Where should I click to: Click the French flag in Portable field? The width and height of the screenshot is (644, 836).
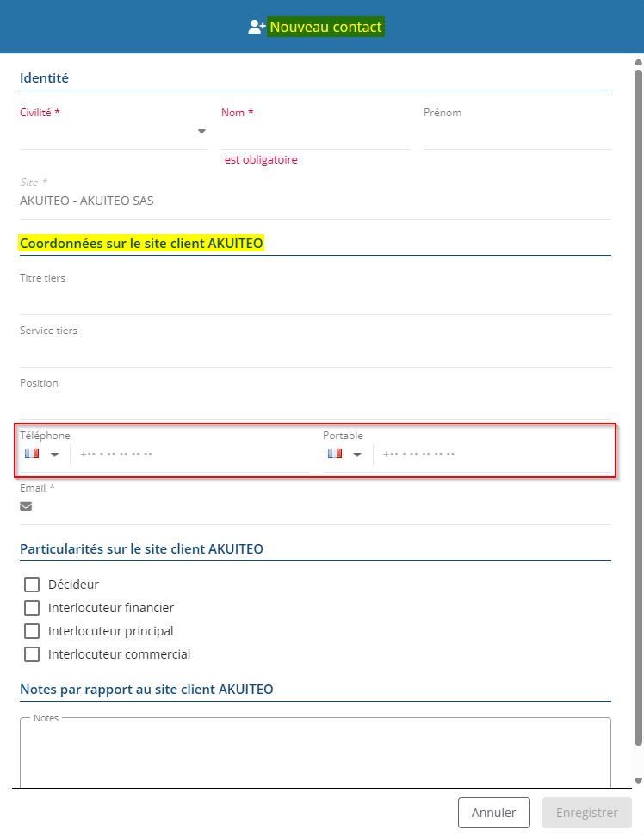(x=335, y=454)
